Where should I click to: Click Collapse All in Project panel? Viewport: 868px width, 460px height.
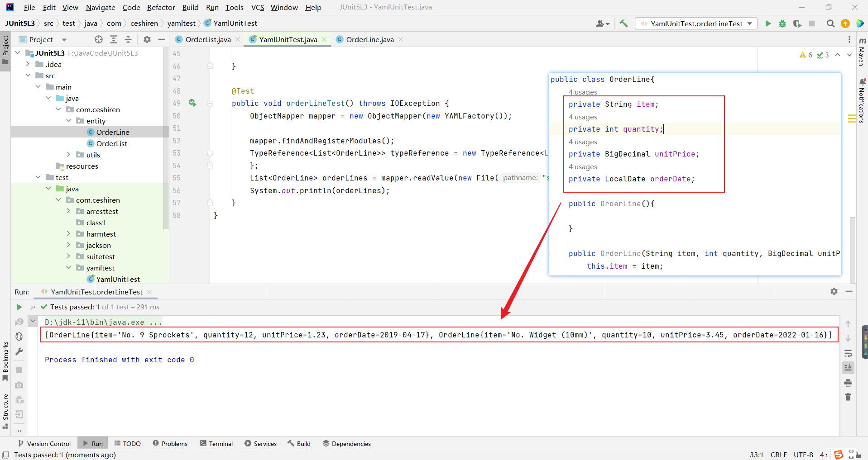click(128, 39)
